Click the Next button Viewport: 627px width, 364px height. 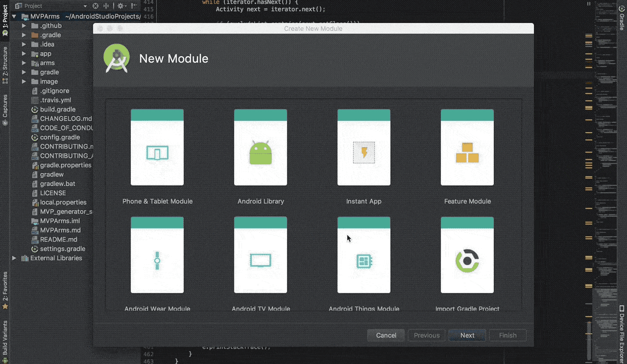467,335
